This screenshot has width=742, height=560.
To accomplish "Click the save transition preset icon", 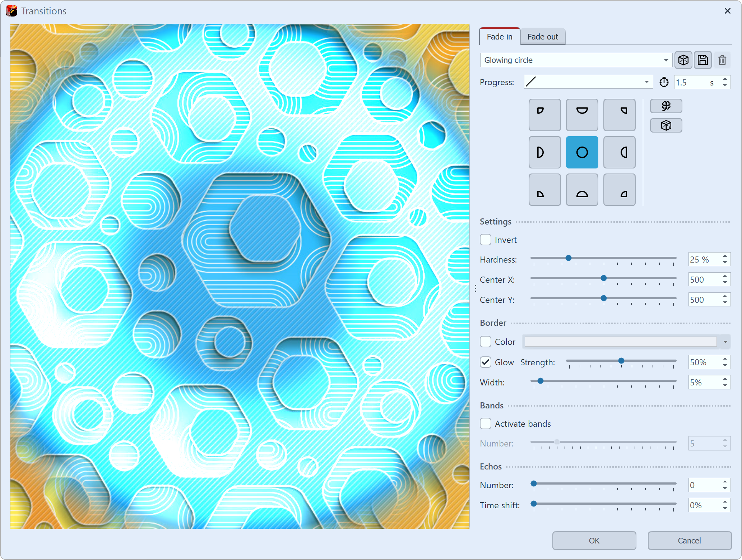I will (703, 60).
